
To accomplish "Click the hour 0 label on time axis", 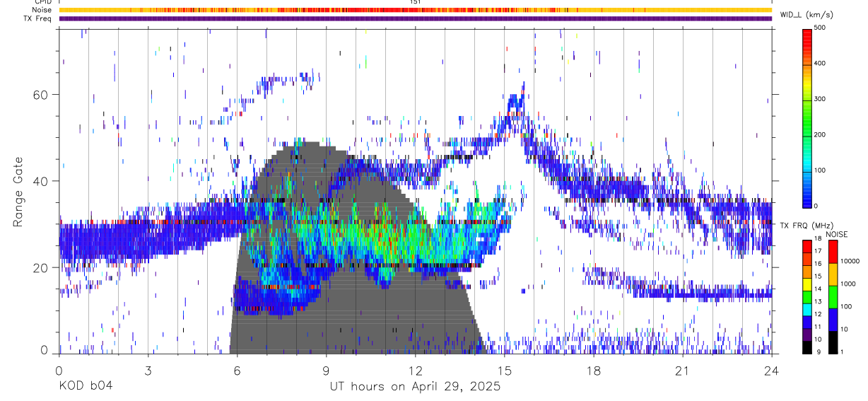I will coord(59,370).
